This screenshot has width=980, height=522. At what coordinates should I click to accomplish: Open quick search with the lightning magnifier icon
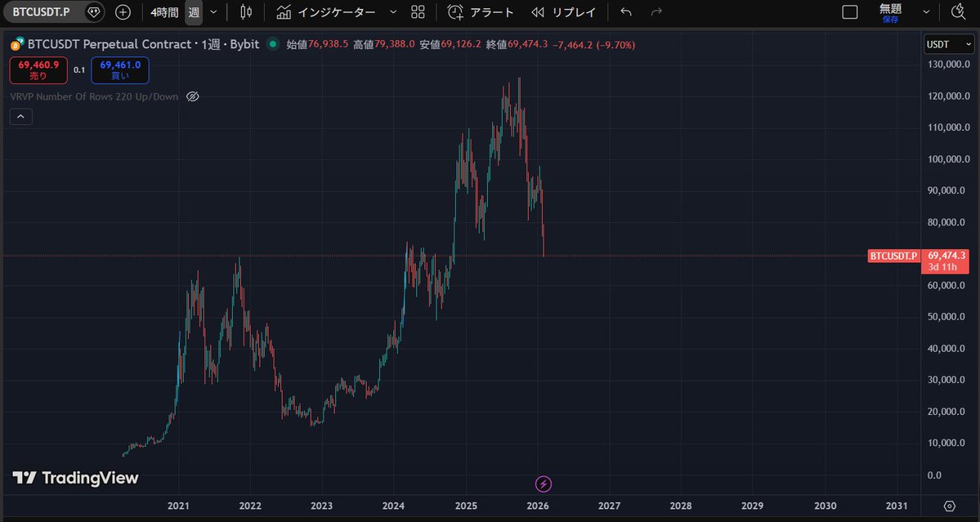[x=960, y=11]
